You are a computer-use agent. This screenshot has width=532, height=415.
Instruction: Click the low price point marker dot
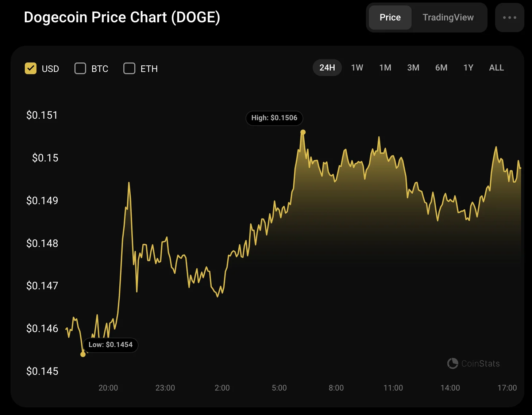(x=83, y=354)
